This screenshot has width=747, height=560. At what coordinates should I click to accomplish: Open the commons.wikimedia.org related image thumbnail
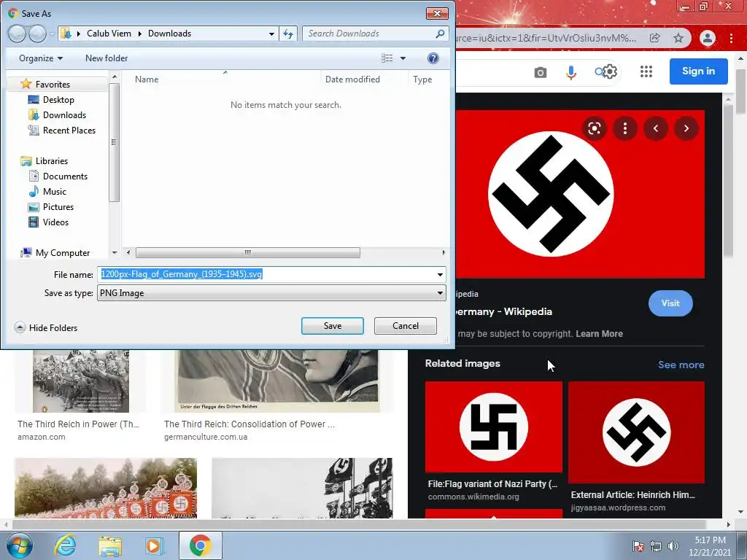(x=494, y=427)
